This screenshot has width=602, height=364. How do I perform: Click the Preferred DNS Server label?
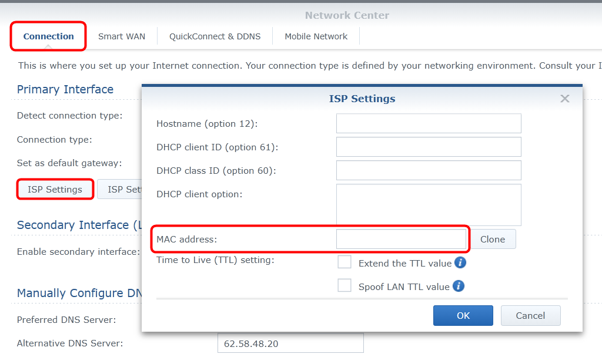click(66, 320)
